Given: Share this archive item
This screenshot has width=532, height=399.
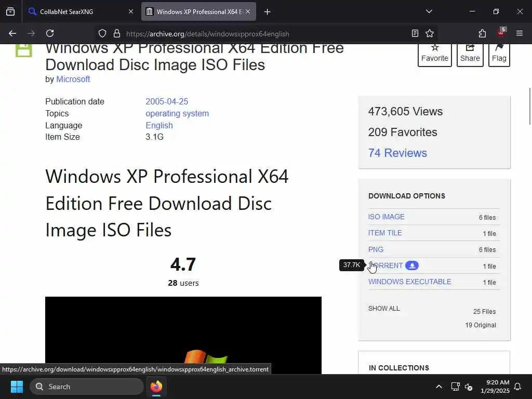Looking at the screenshot, I should point(470,55).
